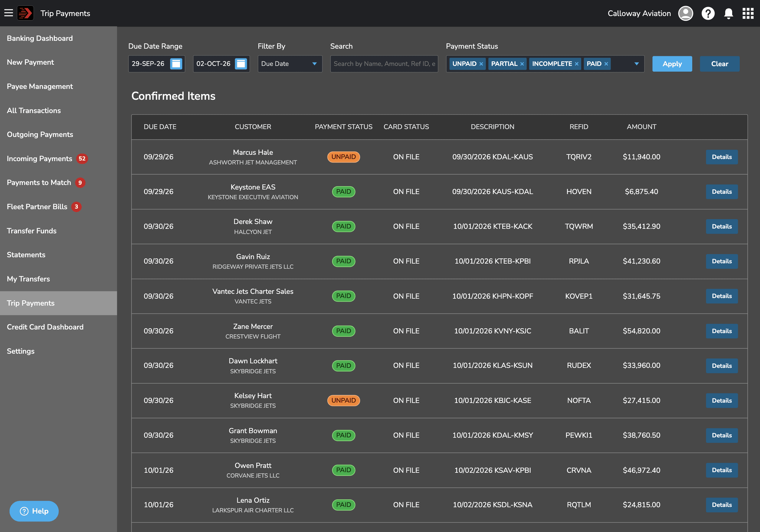
Task: Clear all filters
Action: [720, 64]
